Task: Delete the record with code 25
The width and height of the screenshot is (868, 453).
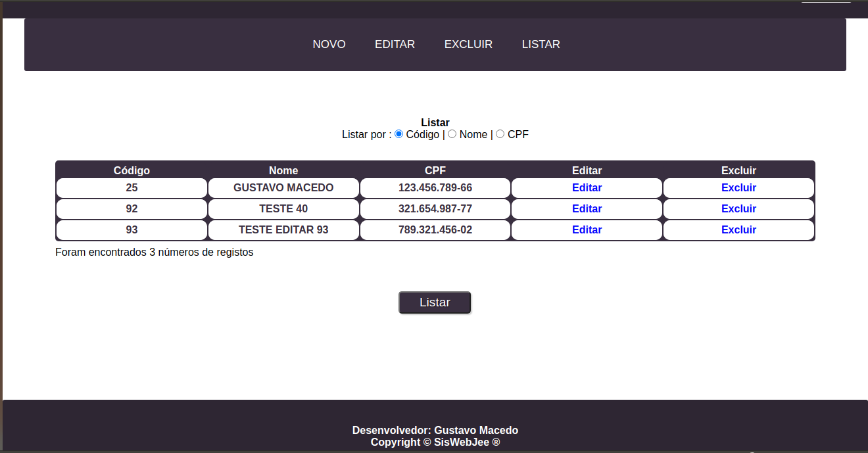Action: [738, 187]
